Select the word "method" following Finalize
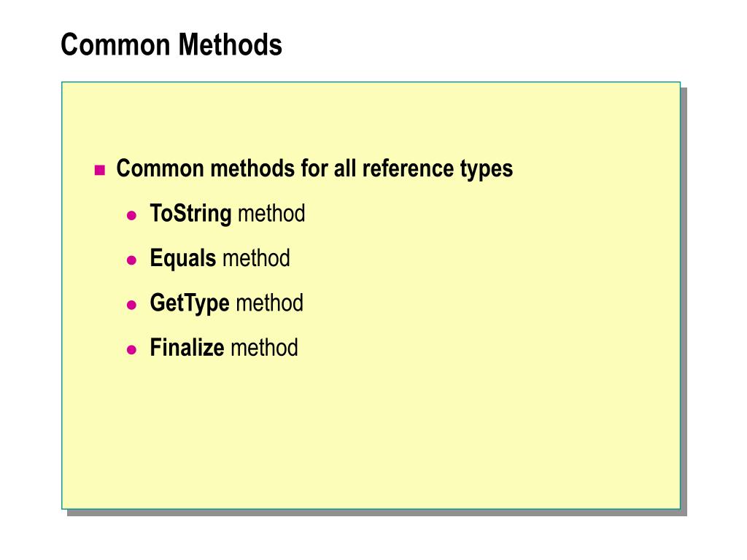Viewport: 747px width, 560px height. click(264, 348)
